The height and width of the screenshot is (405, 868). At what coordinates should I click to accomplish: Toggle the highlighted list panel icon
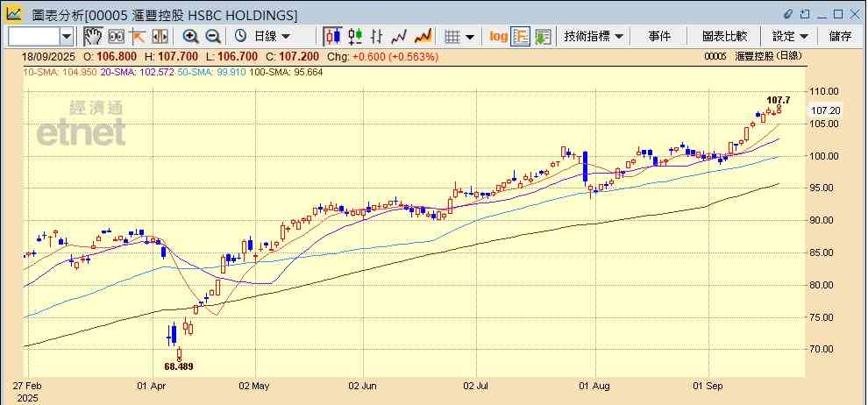click(521, 37)
